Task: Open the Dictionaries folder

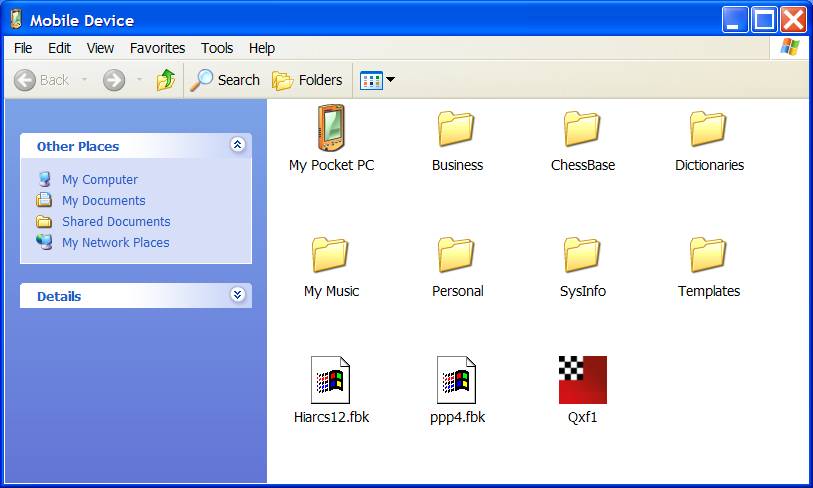Action: click(x=708, y=129)
